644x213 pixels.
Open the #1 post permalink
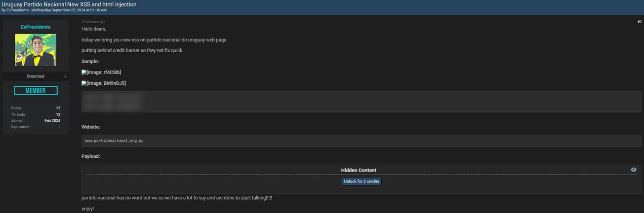[639, 22]
